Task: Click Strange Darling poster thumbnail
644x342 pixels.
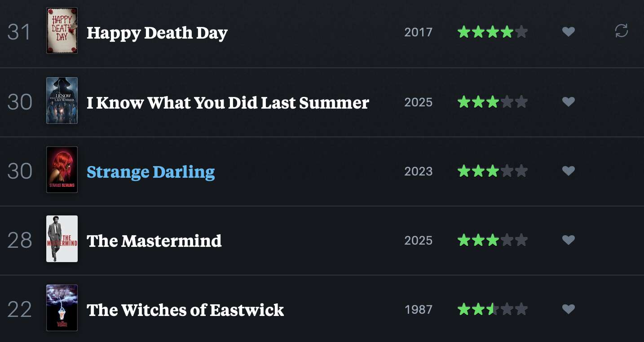Action: tap(62, 170)
